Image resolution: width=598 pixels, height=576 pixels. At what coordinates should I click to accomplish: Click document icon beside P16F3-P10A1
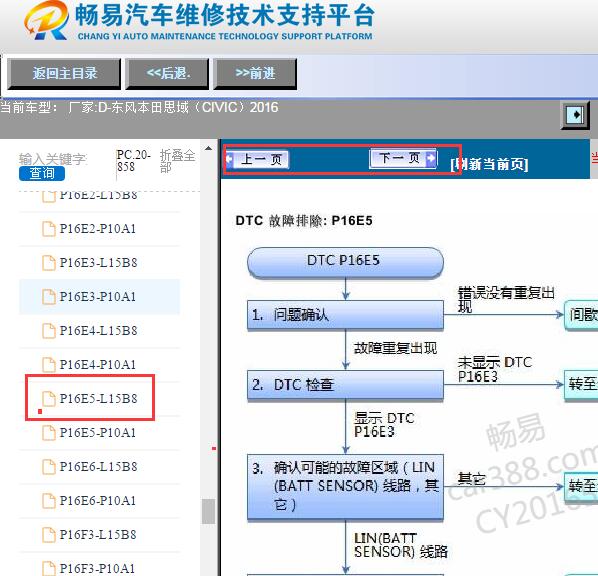point(48,568)
